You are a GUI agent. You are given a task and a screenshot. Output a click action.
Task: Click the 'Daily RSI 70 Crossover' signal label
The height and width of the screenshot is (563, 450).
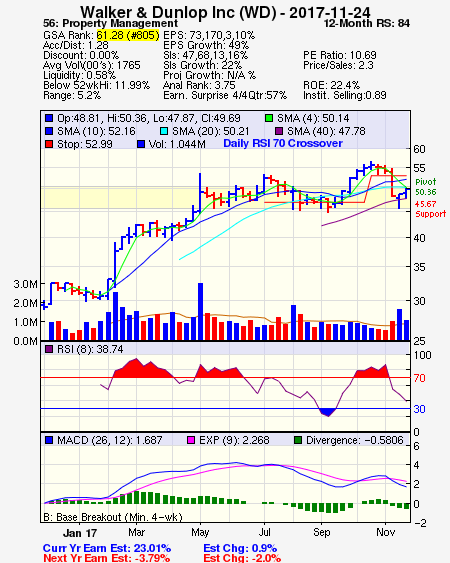point(283,143)
